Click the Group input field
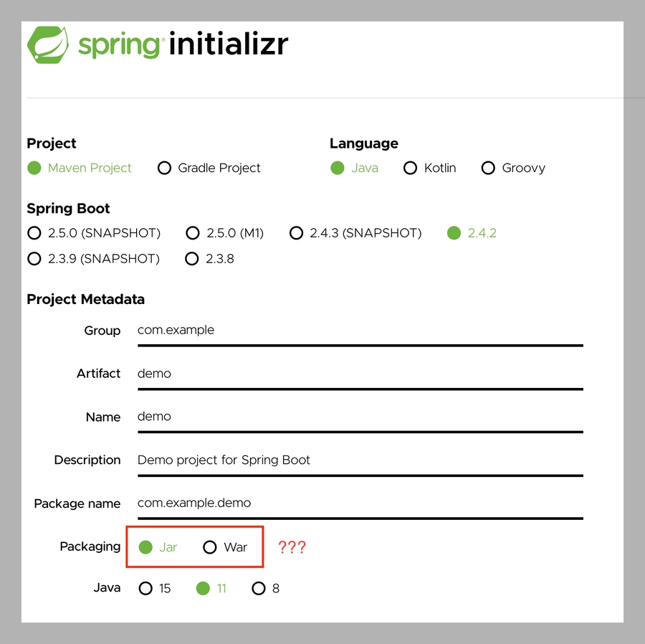 (360, 331)
